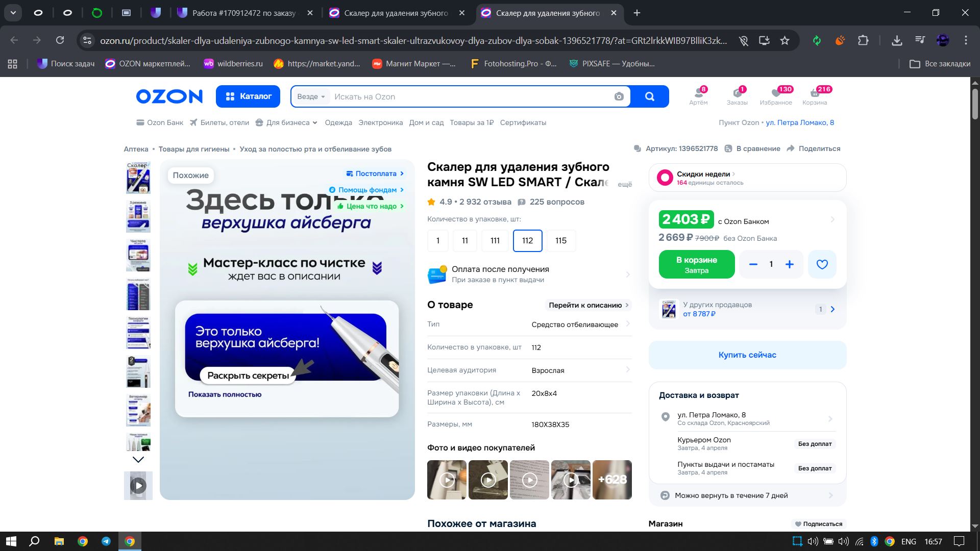980x551 pixels.
Task: Open Заказы orders icon
Action: (x=737, y=95)
